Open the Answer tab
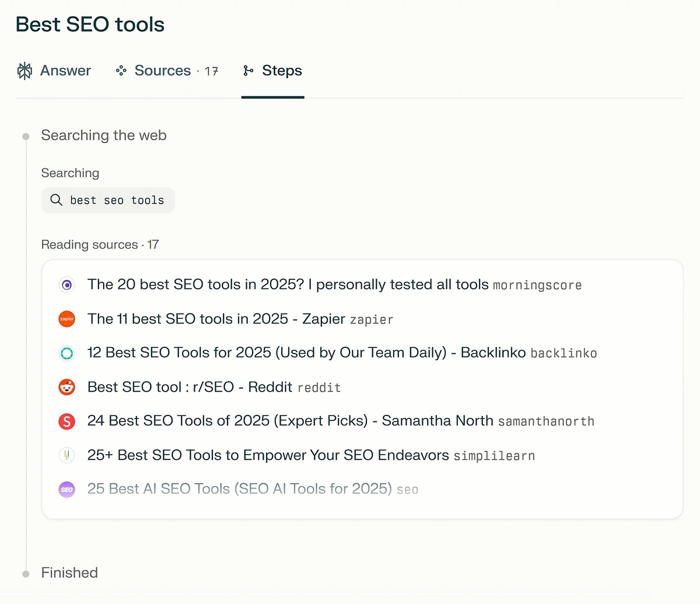Screen dimensions: 700x604 [54, 71]
